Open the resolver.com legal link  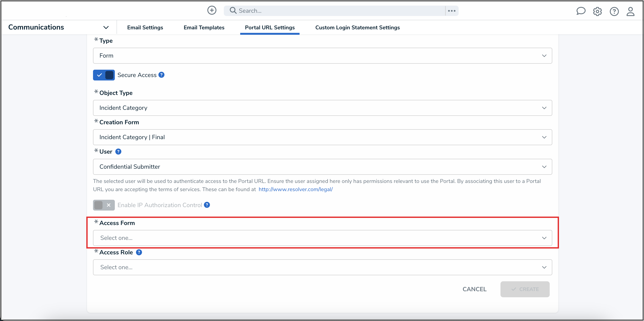[295, 189]
